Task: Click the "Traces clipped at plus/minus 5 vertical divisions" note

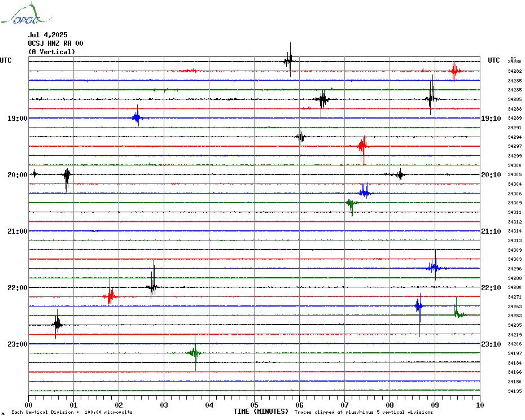Action: [x=364, y=412]
